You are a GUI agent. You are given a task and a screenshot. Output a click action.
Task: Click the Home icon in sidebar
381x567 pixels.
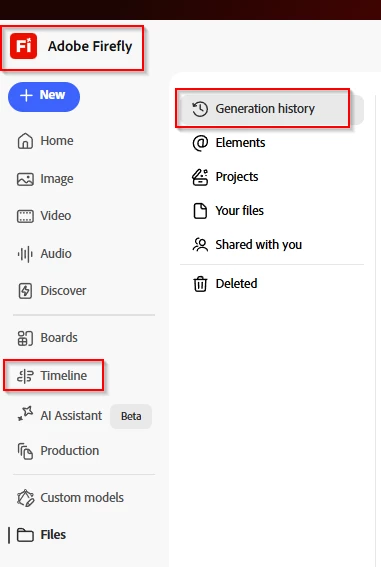pyautogui.click(x=25, y=141)
